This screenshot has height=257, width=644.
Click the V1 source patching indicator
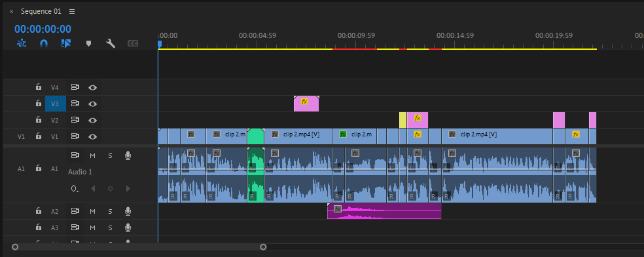22,136
